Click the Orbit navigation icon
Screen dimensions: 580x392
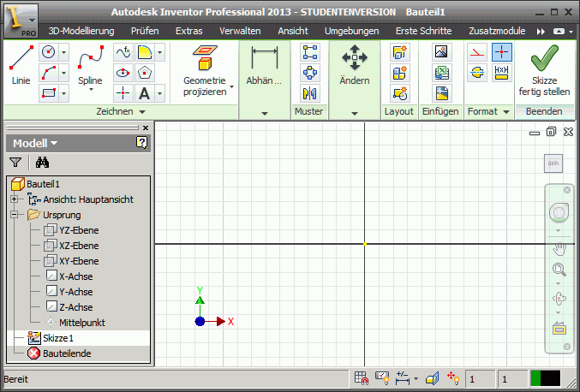coord(560,299)
